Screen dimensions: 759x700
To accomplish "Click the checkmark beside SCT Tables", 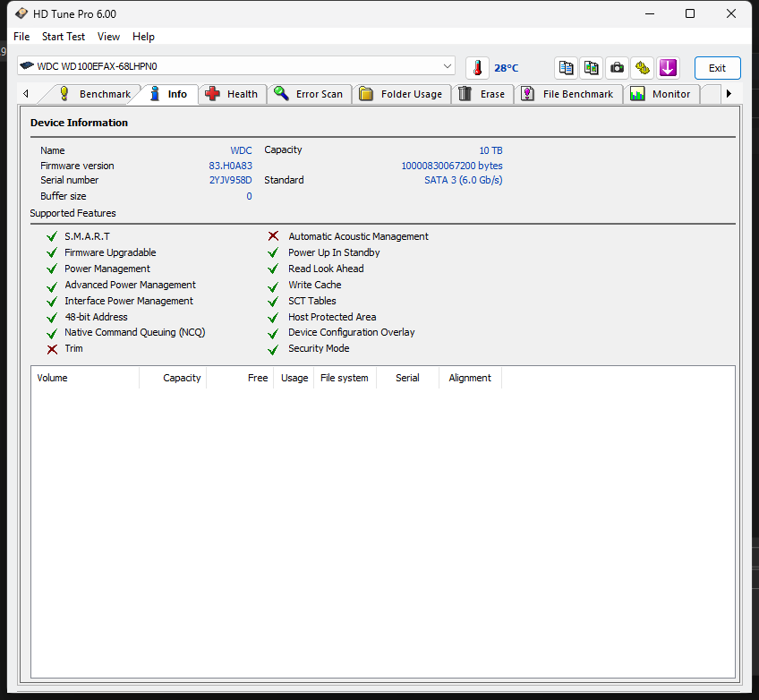I will (x=274, y=302).
